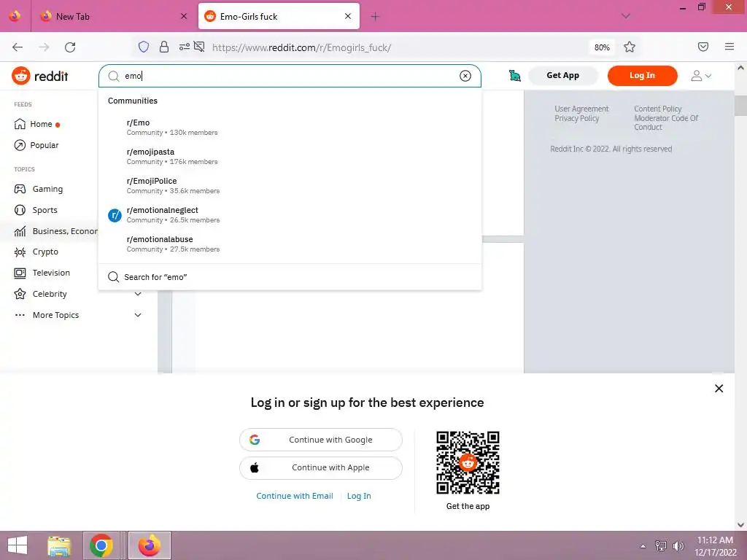Save the page to Pocket
The width and height of the screenshot is (747, 560).
click(703, 47)
